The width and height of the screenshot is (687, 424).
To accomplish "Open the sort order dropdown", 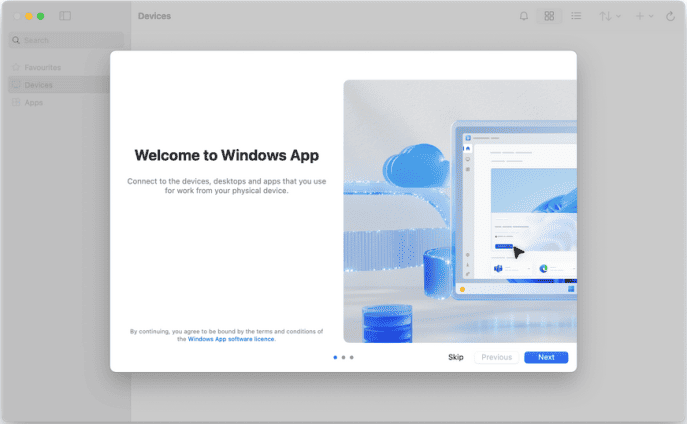I will point(609,16).
